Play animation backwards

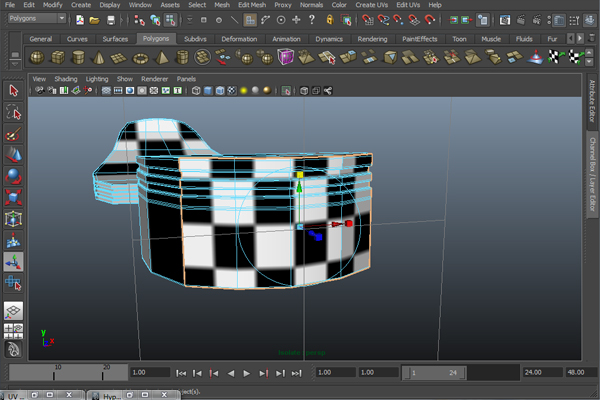click(x=231, y=373)
